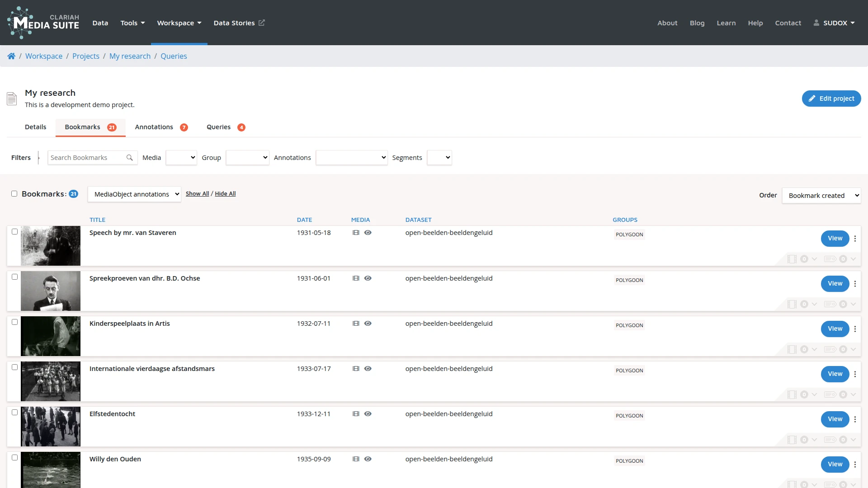Click segments film-strip icon in Elfstedentocht row
The width and height of the screenshot is (868, 488).
pyautogui.click(x=792, y=440)
